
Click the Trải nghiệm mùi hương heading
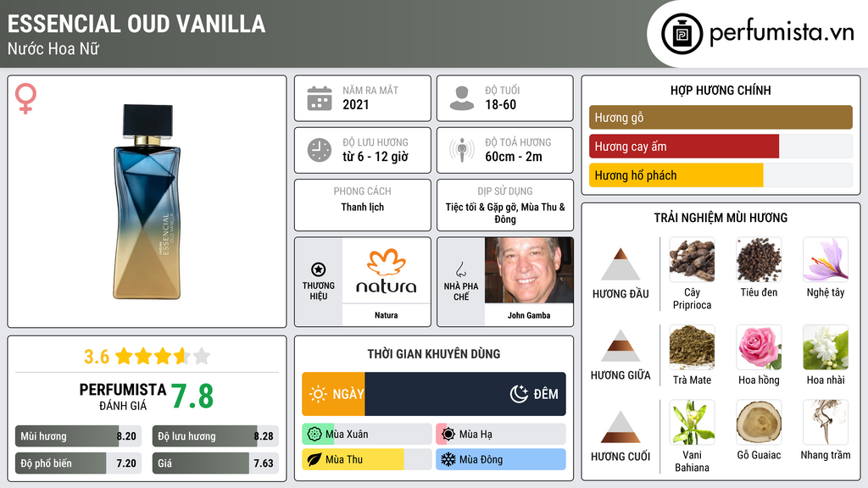pyautogui.click(x=721, y=218)
